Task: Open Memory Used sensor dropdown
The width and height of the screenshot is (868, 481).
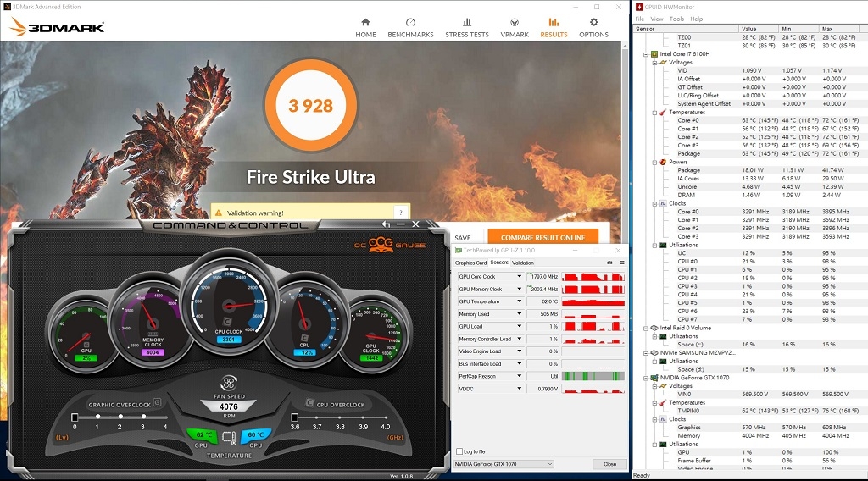Action: (x=520, y=314)
